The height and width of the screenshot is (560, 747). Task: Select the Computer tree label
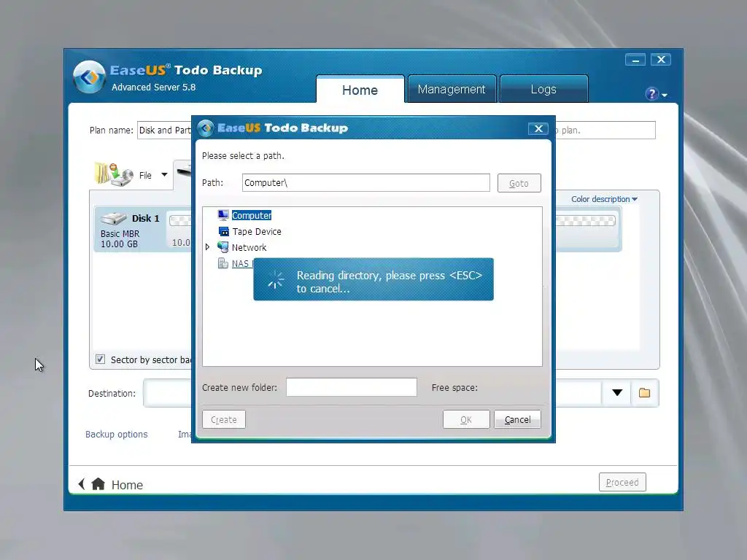(x=252, y=215)
